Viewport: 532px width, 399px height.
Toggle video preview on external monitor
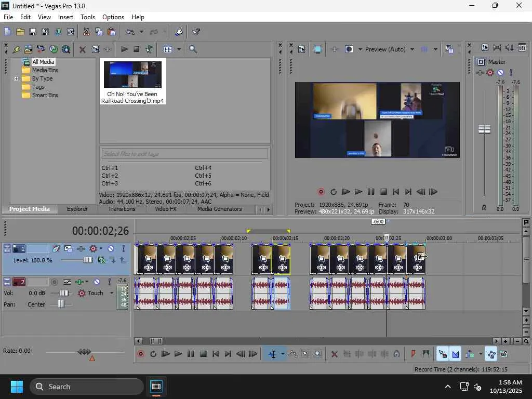click(x=317, y=49)
